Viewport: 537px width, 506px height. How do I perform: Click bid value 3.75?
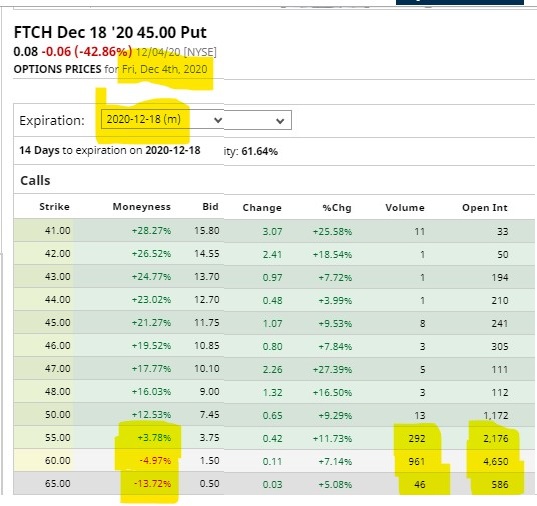tap(210, 437)
